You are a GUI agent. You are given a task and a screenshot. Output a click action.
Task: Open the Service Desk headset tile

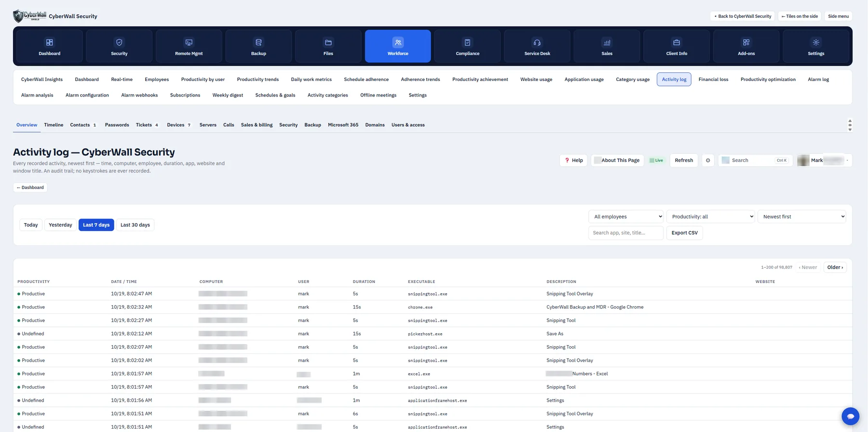(x=537, y=46)
